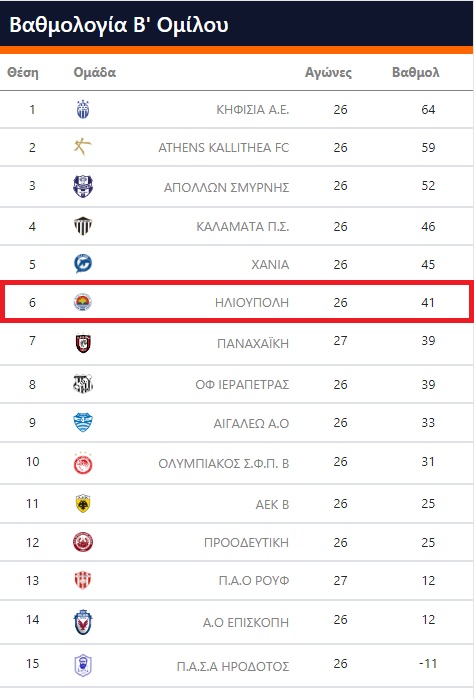Image resolution: width=474 pixels, height=698 pixels.
Task: Click the ΠΡΟΟΔΕΥΤΙΚΗ maroon circular badge
Action: [x=83, y=542]
